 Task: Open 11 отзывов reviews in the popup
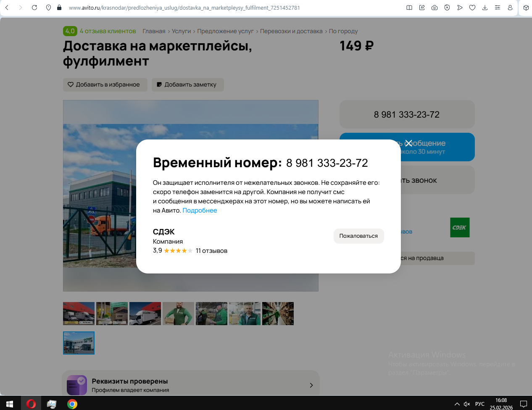tap(211, 251)
